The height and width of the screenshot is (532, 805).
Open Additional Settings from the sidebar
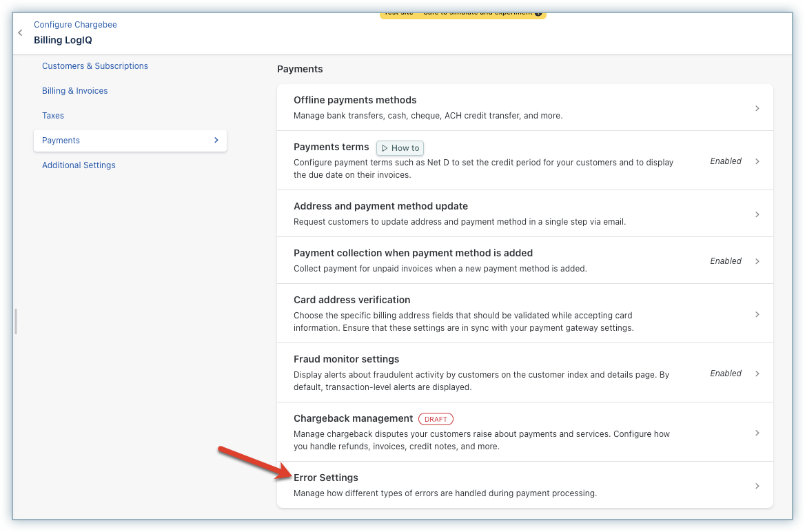pyautogui.click(x=79, y=165)
